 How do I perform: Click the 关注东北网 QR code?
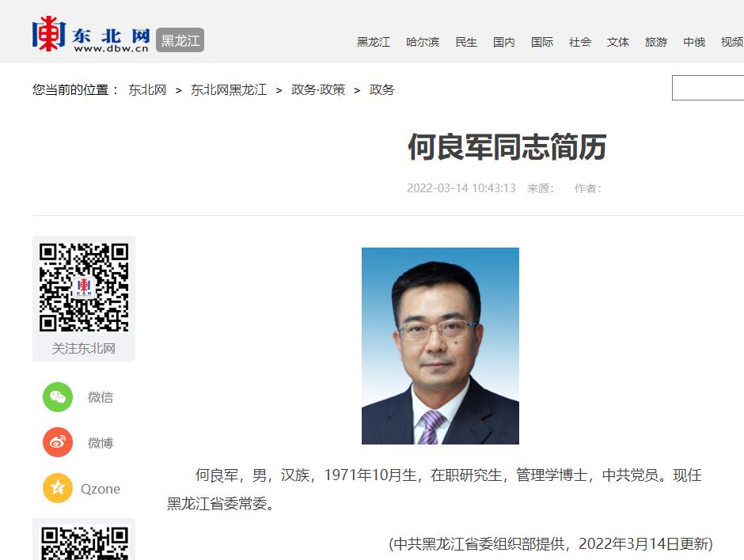(84, 287)
